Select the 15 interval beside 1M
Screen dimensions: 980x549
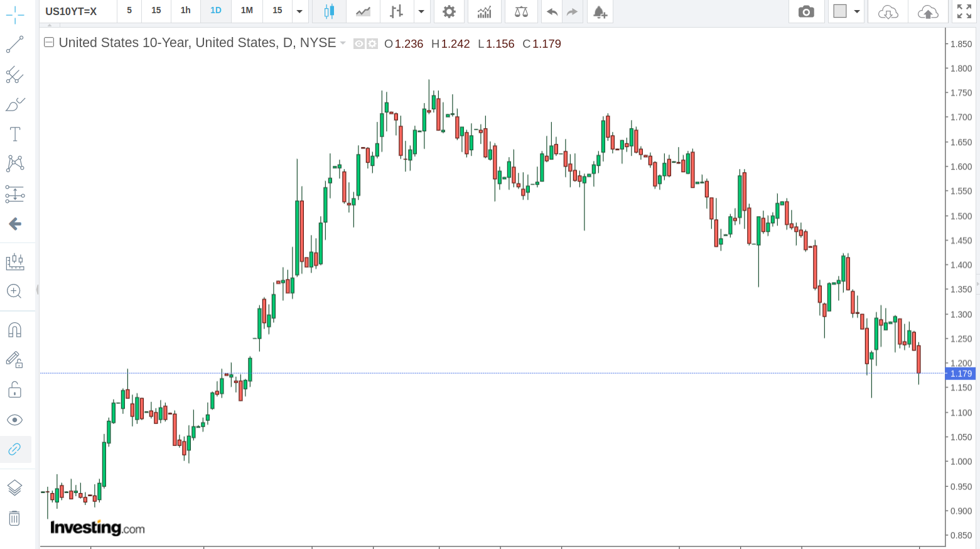coord(277,11)
